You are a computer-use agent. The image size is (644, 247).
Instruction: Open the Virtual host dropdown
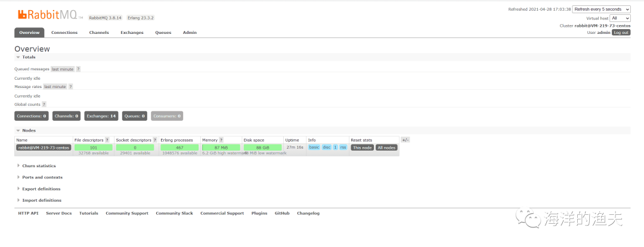[620, 18]
